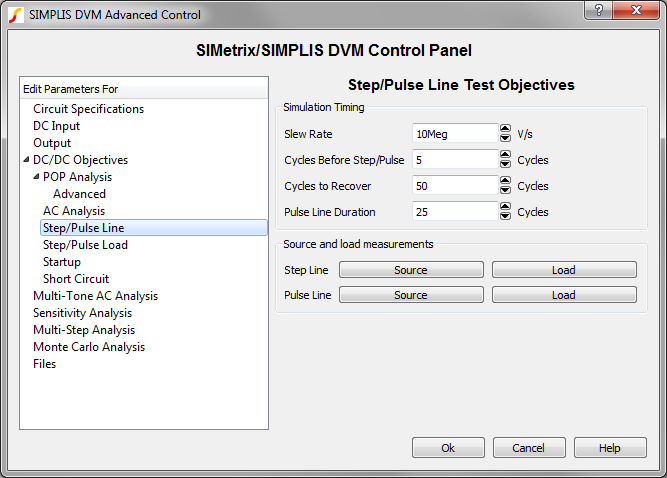Decrease Cycles Before Step/Pulse value
This screenshot has width=667, height=478.
point(505,164)
